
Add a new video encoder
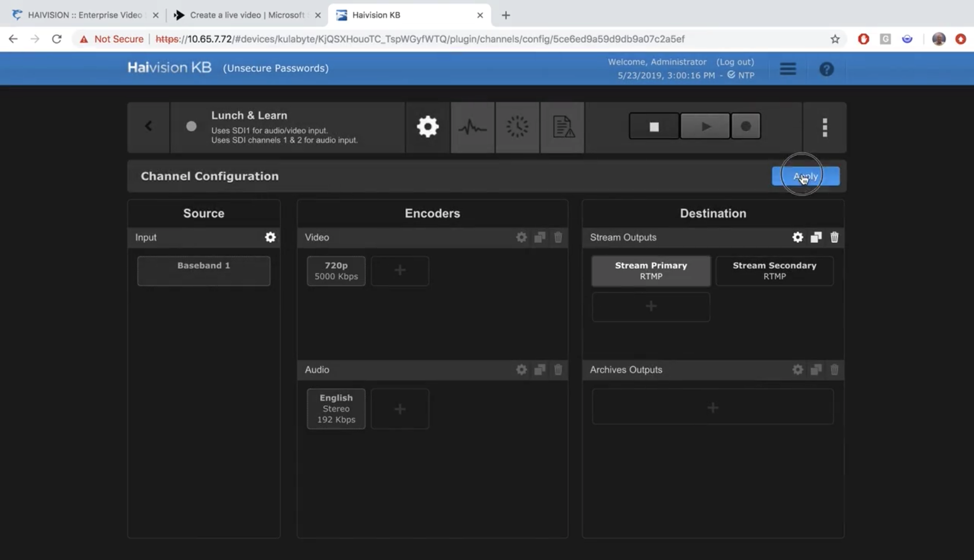(400, 270)
